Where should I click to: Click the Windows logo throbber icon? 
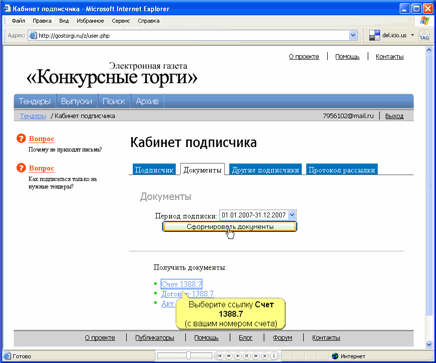click(424, 21)
